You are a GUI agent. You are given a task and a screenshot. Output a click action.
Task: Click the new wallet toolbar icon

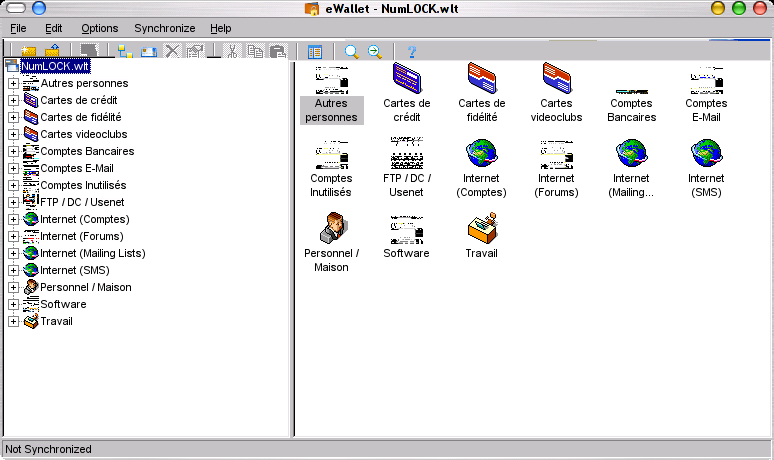(x=27, y=51)
